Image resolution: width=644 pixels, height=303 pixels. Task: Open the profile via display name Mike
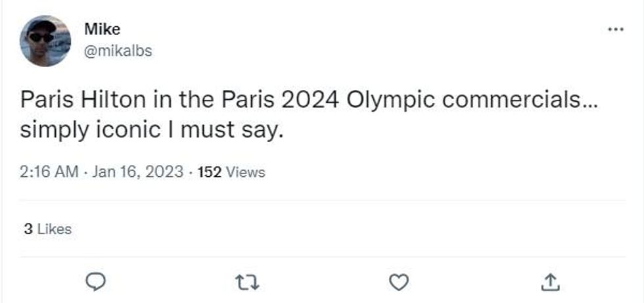point(102,30)
